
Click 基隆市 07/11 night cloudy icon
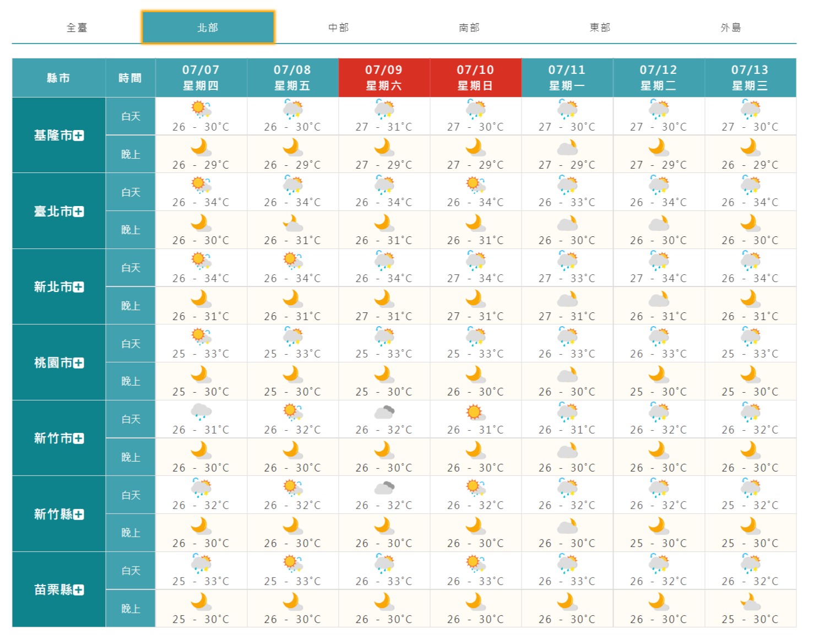(567, 148)
